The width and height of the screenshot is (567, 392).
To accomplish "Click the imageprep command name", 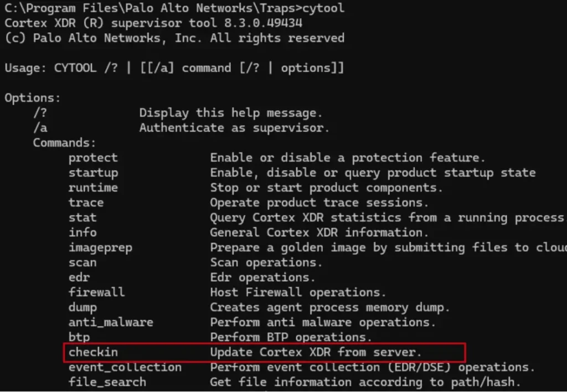I will coord(100,247).
